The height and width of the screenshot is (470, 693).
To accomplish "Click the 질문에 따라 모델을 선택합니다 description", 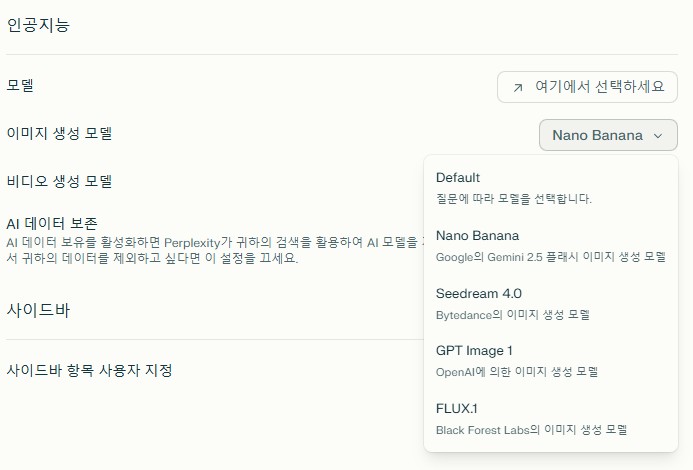I will pos(514,198).
